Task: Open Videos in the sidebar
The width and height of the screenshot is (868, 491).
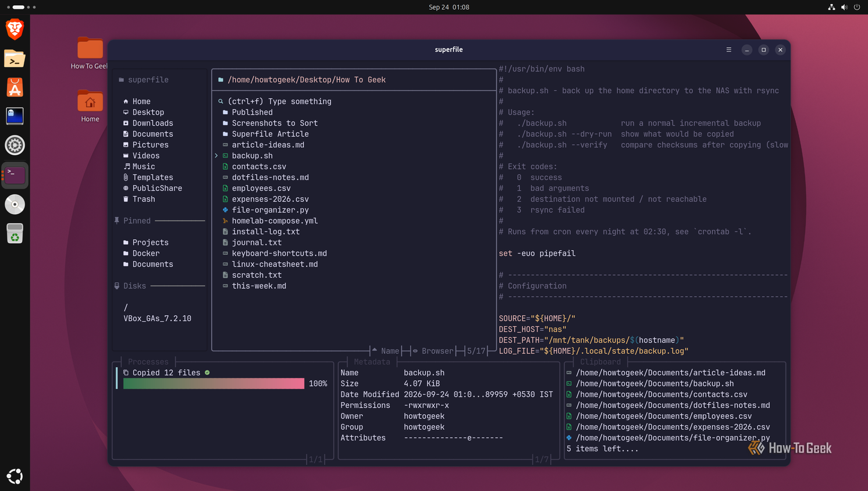Action: pos(146,156)
